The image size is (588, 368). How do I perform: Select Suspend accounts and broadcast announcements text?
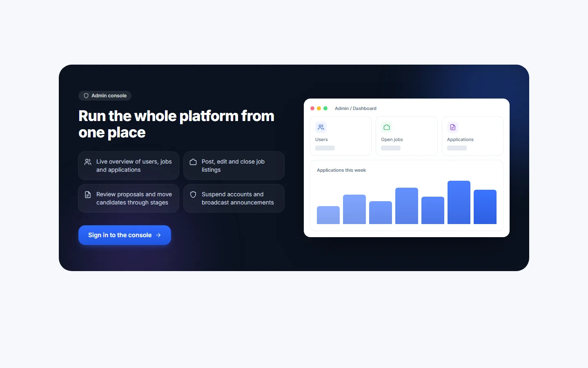[238, 198]
